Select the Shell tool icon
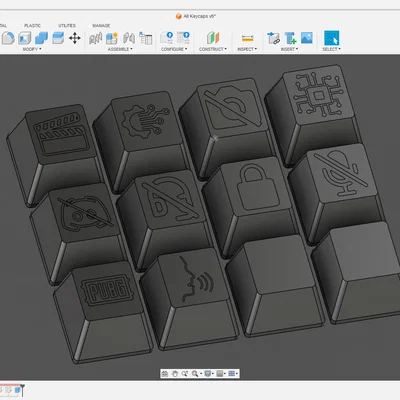 (x=24, y=38)
